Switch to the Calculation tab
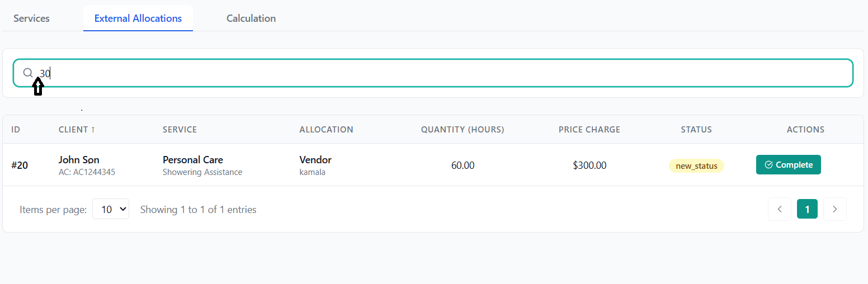The height and width of the screenshot is (284, 868). click(x=251, y=18)
